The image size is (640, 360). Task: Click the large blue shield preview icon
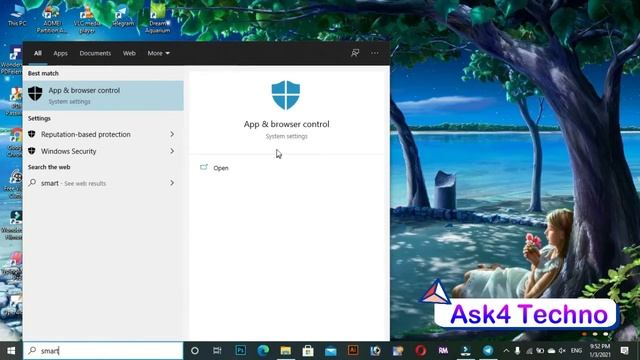coord(286,95)
